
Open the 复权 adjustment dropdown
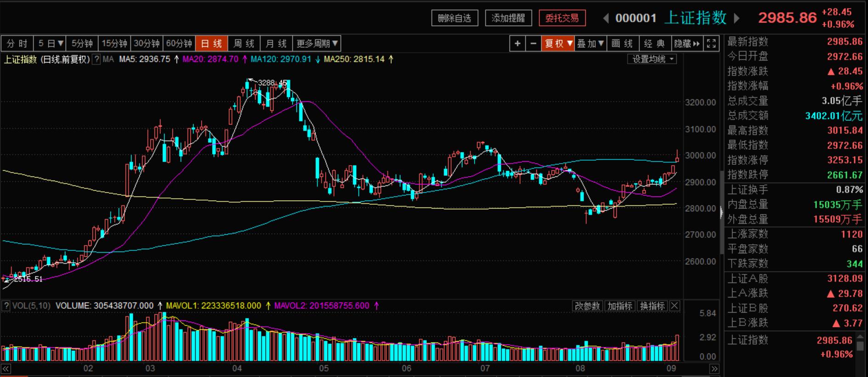tap(558, 44)
